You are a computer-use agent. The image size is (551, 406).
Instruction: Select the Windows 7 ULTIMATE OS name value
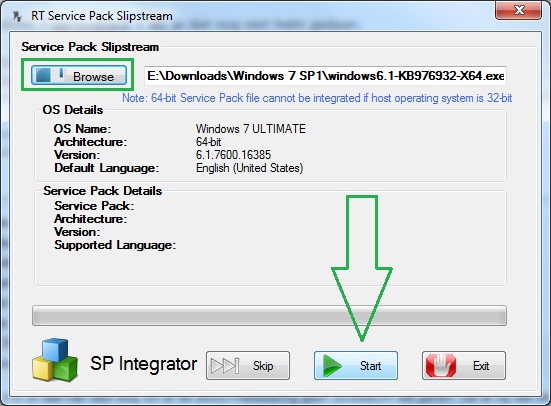click(x=251, y=129)
